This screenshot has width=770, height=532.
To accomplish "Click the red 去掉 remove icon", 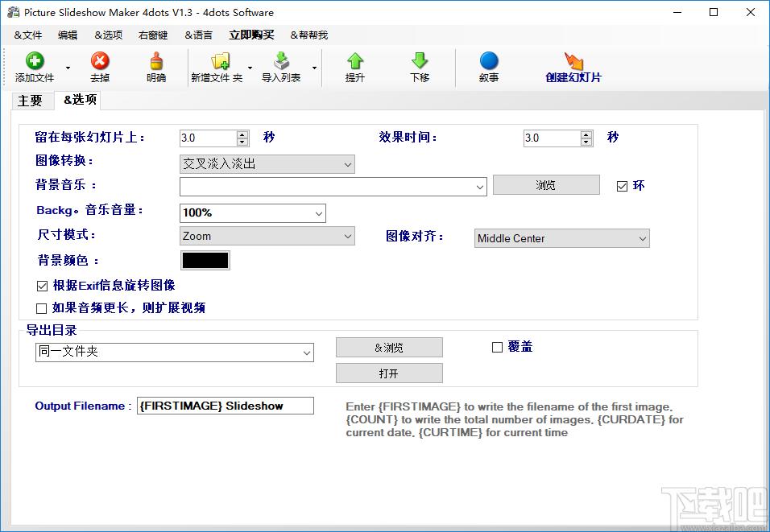I will 100,61.
